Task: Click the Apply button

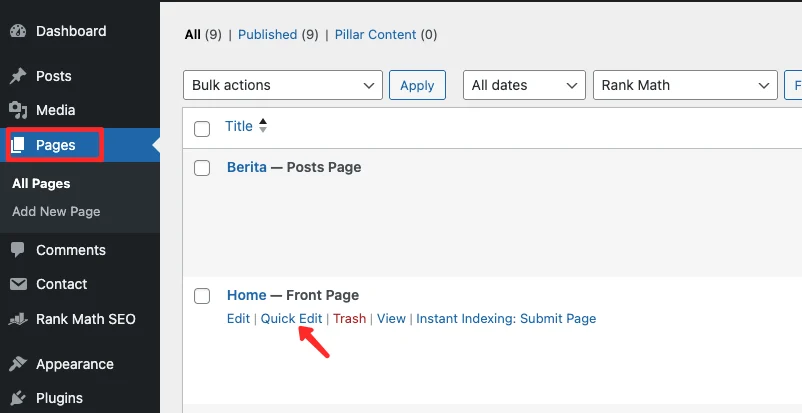Action: (x=417, y=85)
